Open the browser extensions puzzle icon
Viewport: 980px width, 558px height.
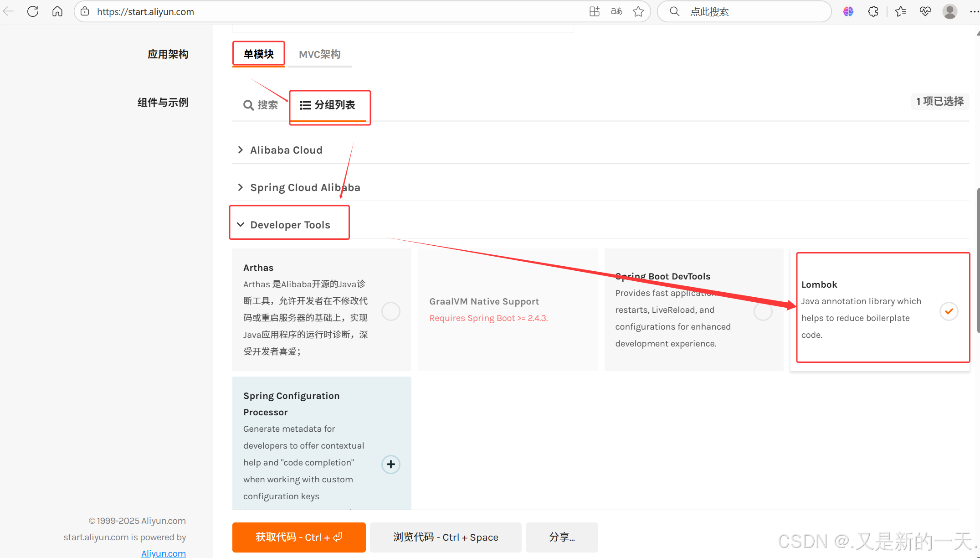tap(873, 11)
